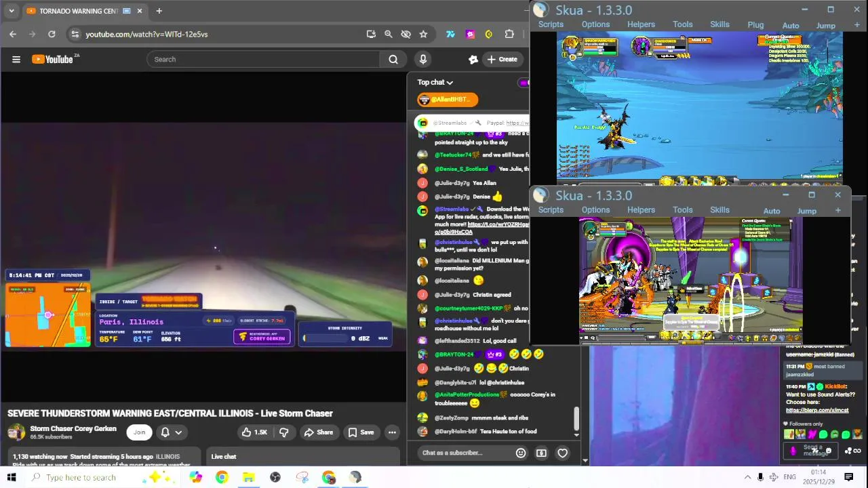Image resolution: width=868 pixels, height=488 pixels.
Task: Open Copilot icon in the taskbar
Action: (195, 477)
